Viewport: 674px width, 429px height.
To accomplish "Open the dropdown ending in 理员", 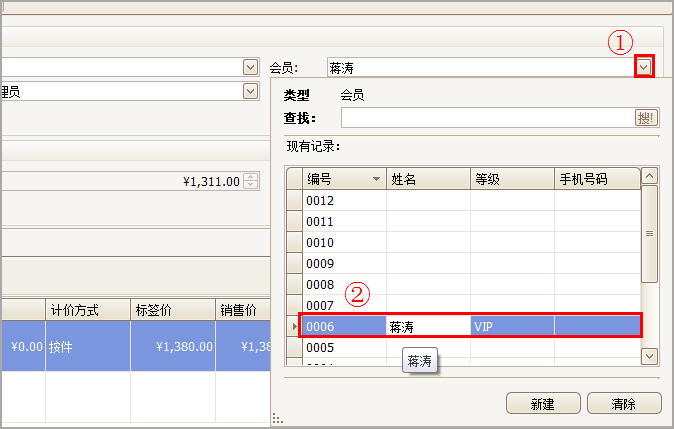I will tap(250, 91).
